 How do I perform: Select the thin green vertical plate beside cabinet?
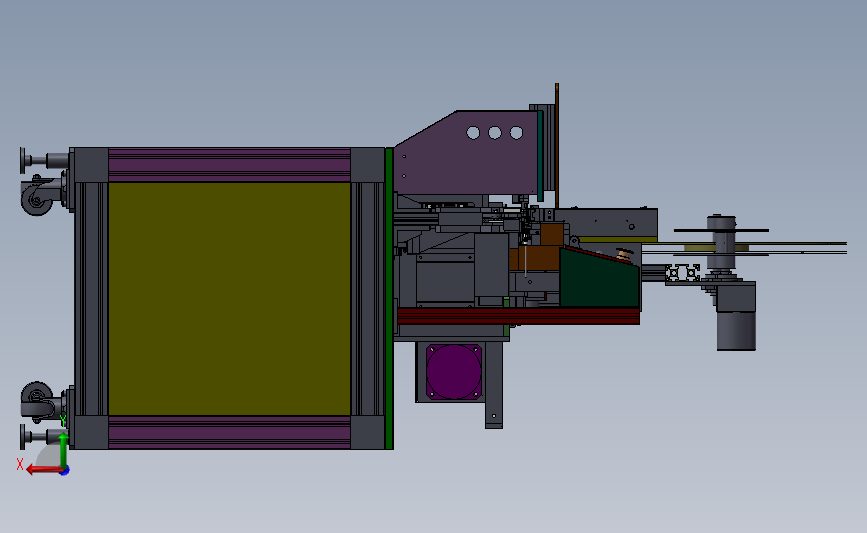pos(389,299)
